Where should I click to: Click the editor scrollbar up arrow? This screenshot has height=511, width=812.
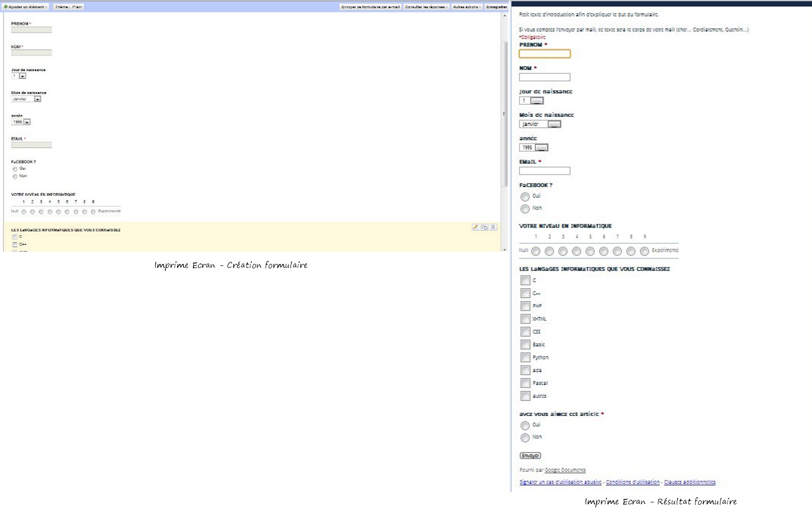tap(505, 16)
